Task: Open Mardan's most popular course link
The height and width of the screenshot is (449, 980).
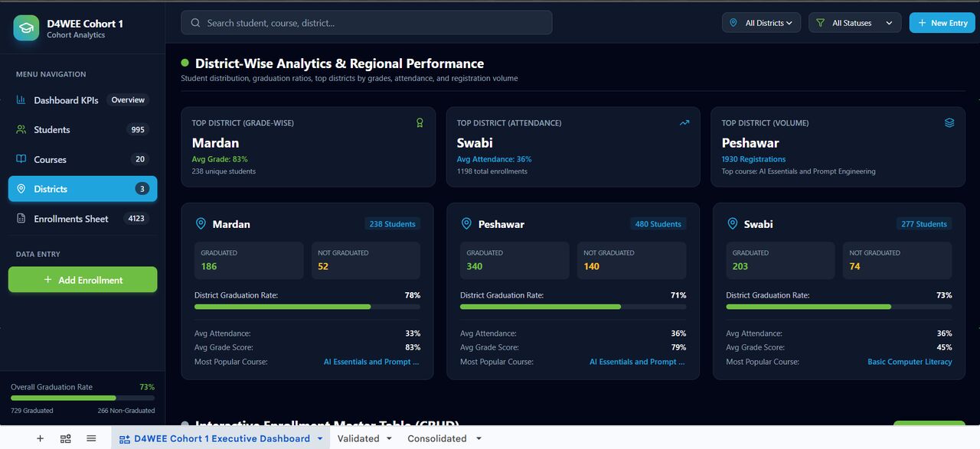Action: coord(371,362)
